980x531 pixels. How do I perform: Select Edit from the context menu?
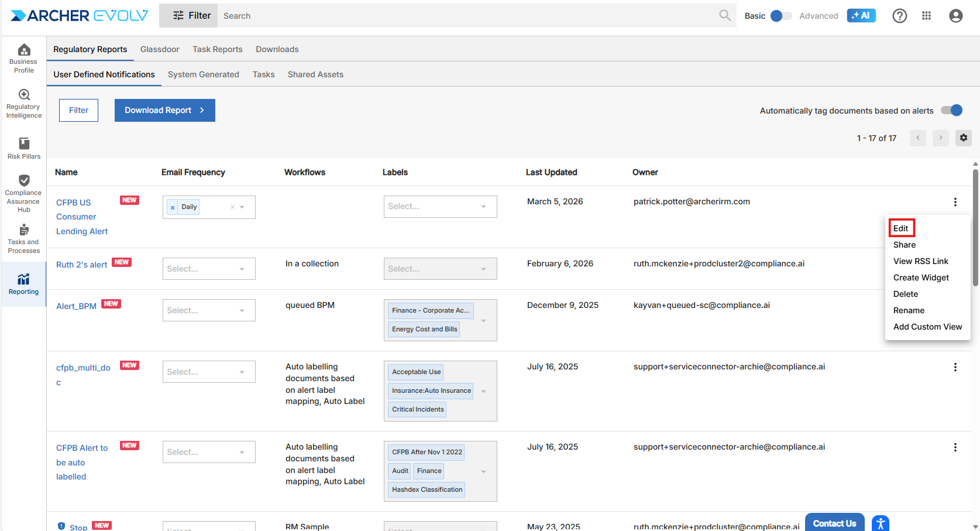pyautogui.click(x=901, y=228)
